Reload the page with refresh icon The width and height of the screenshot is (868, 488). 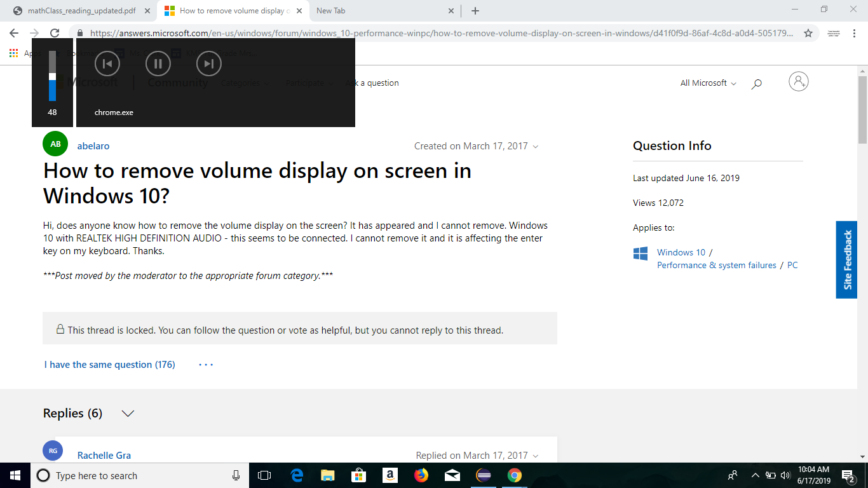click(55, 33)
